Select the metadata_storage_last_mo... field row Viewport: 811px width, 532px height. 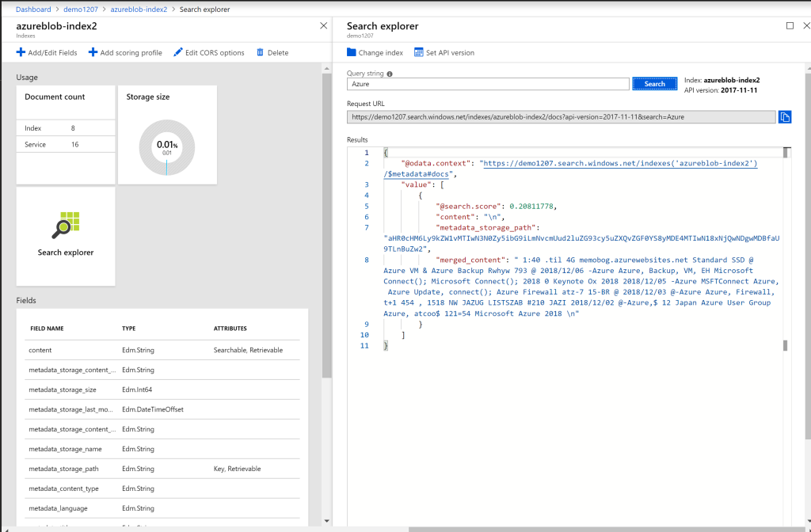162,409
